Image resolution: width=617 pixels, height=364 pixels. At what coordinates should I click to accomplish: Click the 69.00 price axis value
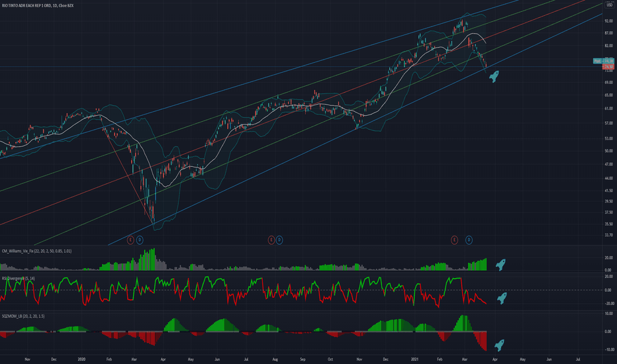pyautogui.click(x=609, y=82)
